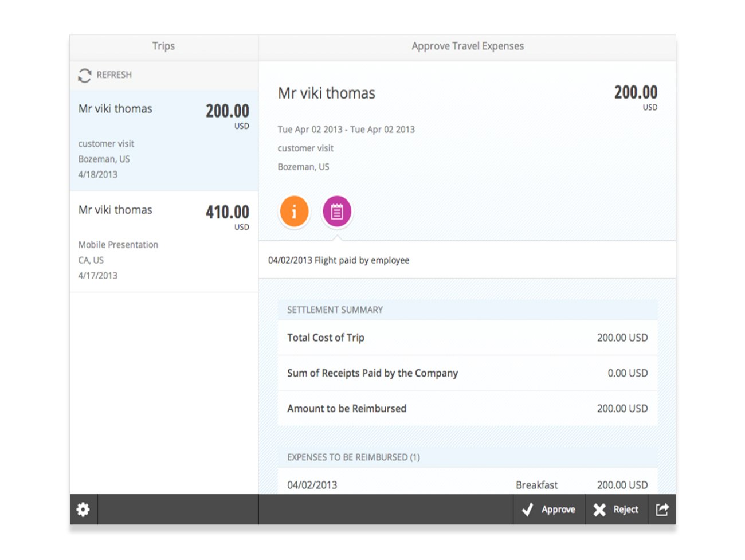Screen dimensions: 745x560
Task: Click the Trips panel header
Action: click(163, 46)
